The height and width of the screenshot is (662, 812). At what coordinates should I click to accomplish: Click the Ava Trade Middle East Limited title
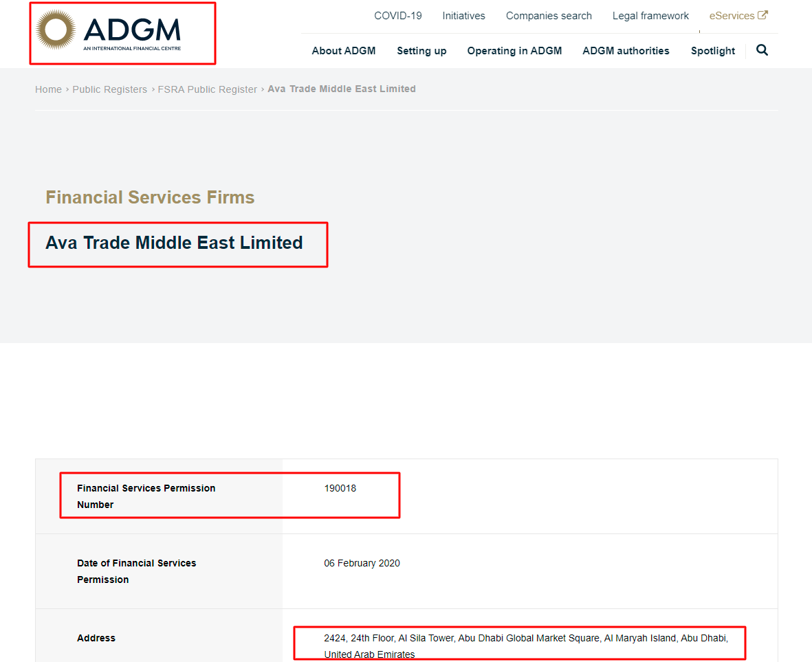(x=174, y=243)
